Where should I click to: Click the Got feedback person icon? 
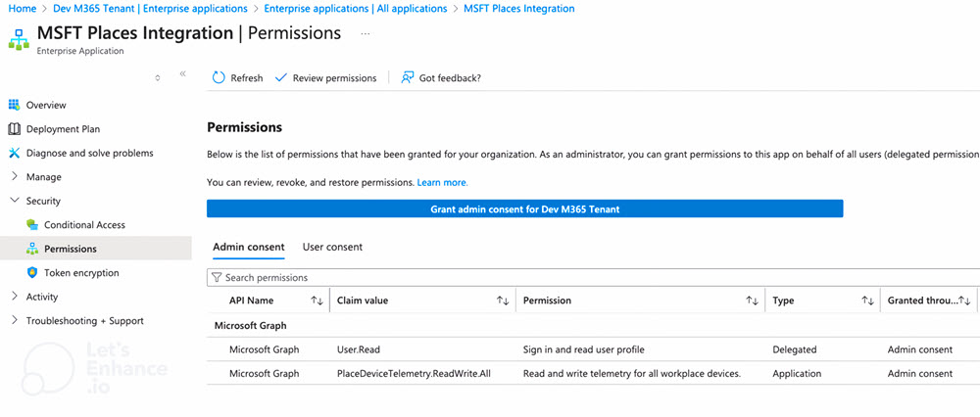coord(407,77)
